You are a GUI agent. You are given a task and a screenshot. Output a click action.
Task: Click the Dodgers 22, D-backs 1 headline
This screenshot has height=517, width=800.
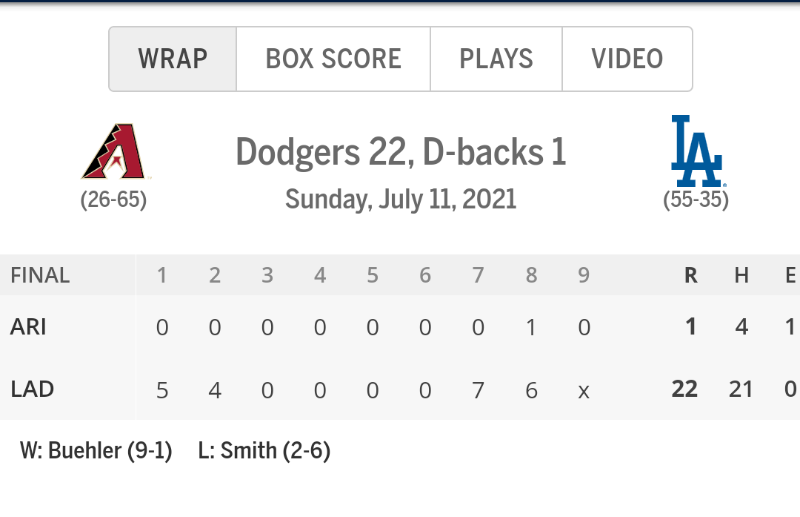tap(401, 152)
